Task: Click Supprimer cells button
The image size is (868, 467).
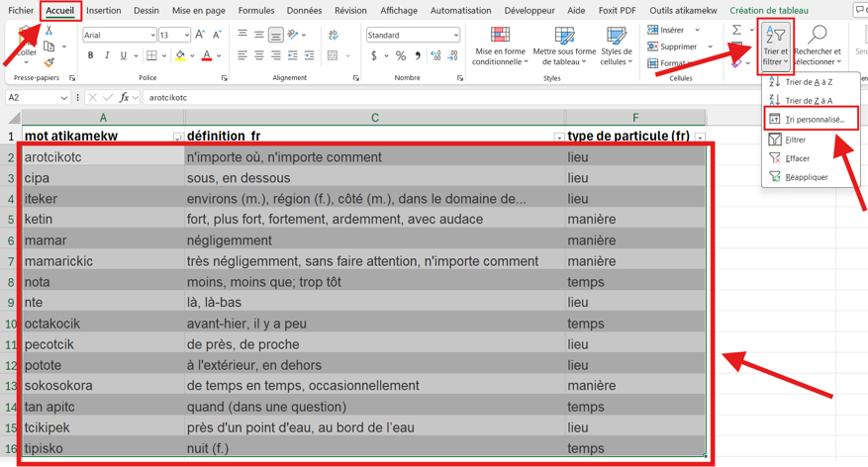Action: tap(671, 47)
